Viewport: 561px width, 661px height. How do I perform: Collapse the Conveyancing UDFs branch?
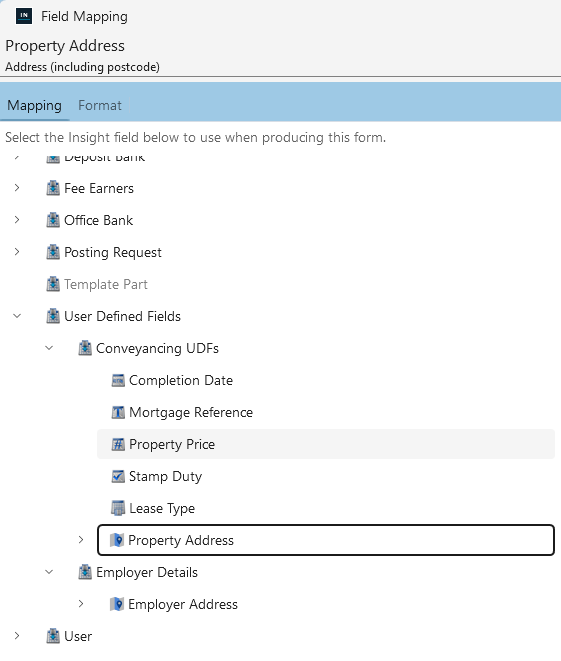(49, 348)
